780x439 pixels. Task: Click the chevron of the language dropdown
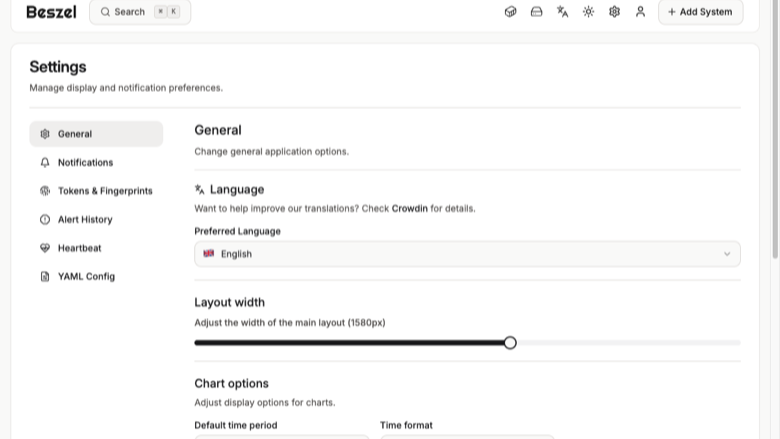tap(727, 254)
